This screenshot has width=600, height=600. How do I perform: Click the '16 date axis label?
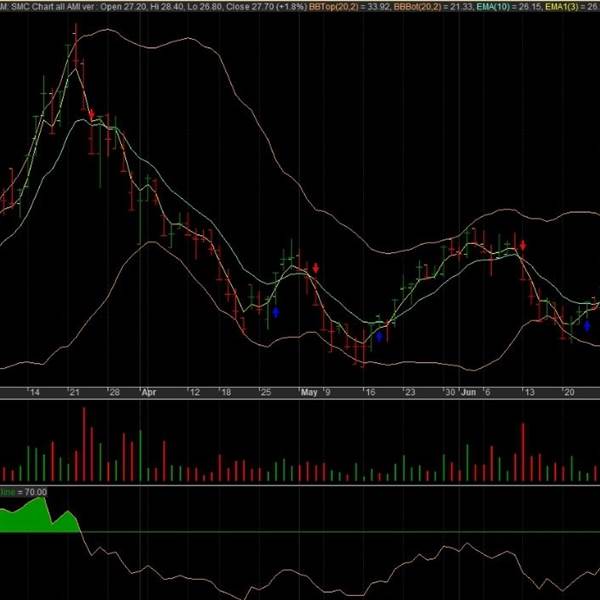[x=370, y=392]
